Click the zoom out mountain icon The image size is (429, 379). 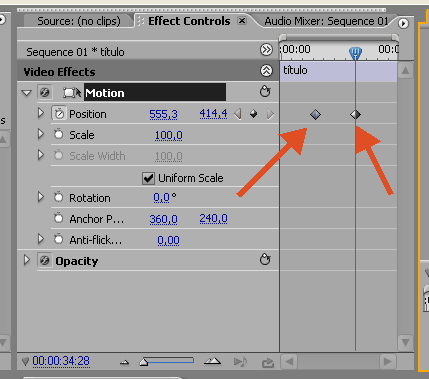point(124,362)
